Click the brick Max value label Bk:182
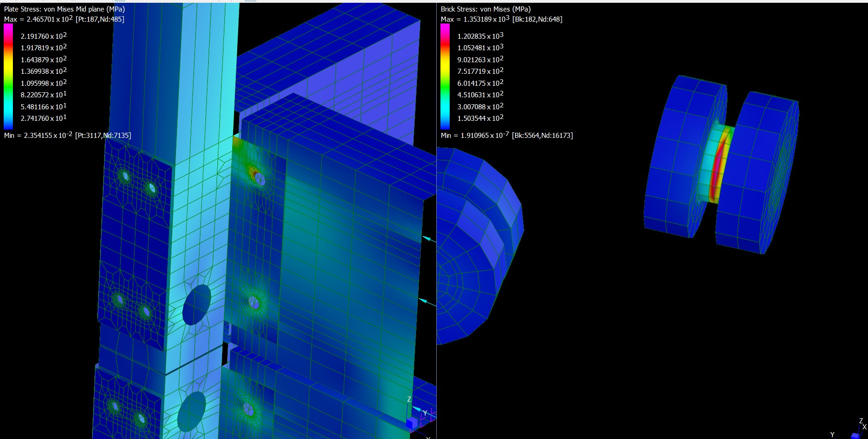The width and height of the screenshot is (868, 439). coord(501,19)
